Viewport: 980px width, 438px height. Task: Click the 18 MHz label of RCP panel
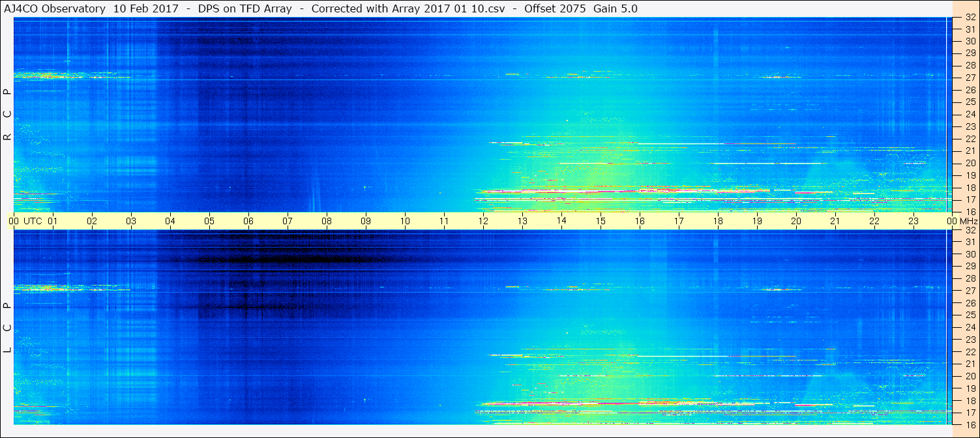tap(970, 187)
